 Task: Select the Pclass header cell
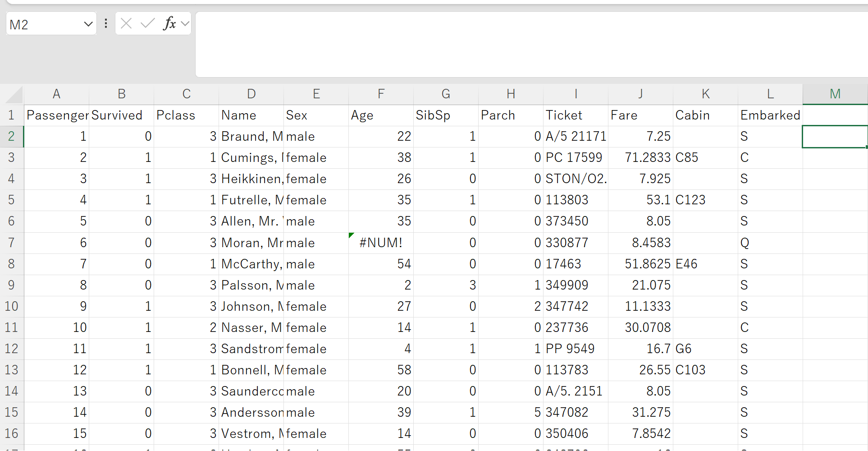click(186, 115)
